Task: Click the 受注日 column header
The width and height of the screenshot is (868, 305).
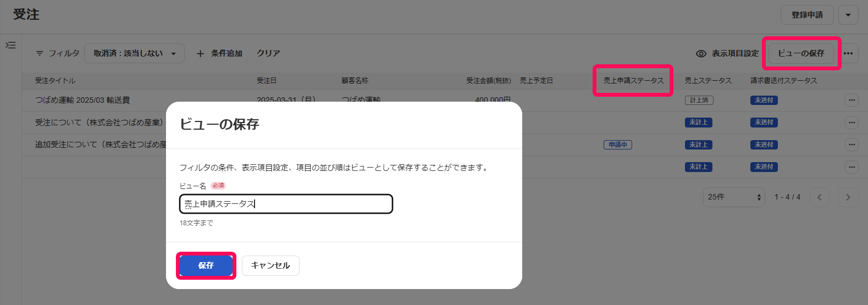Action: point(267,80)
